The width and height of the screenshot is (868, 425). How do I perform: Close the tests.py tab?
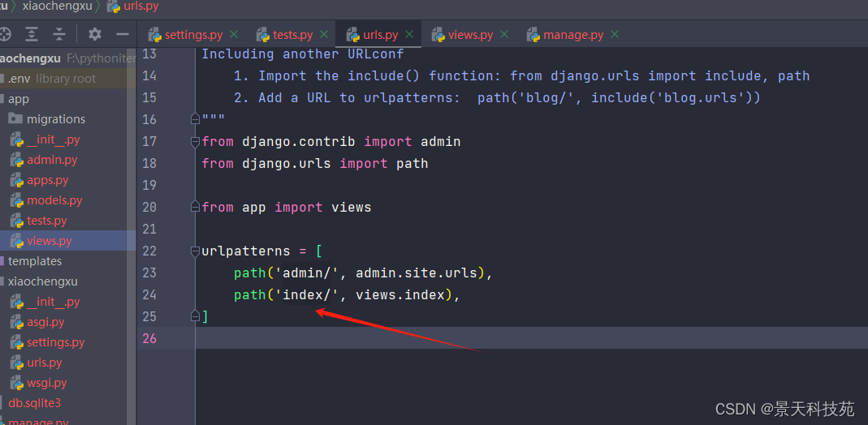(324, 34)
